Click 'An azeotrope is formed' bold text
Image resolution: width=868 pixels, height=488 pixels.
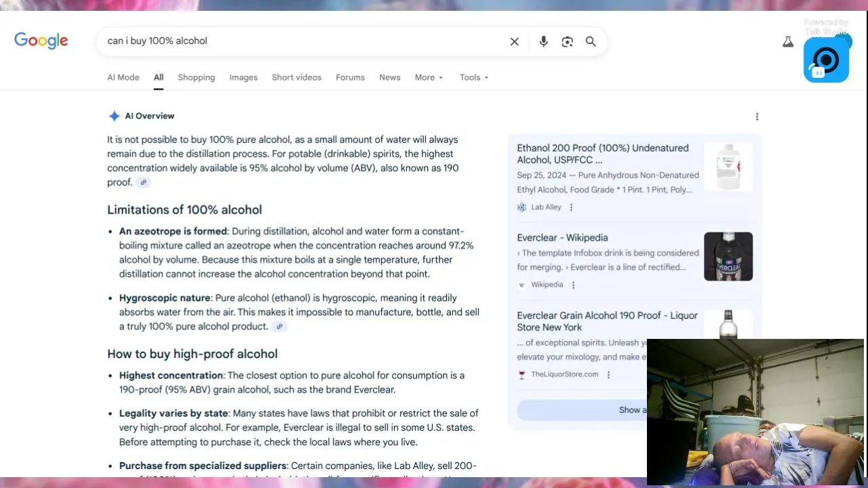(x=173, y=231)
